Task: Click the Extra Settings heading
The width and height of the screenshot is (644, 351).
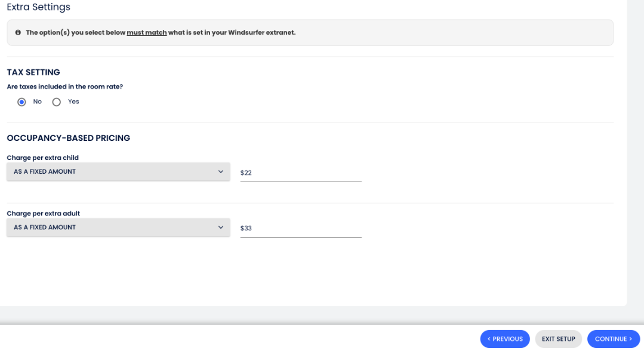Action: pyautogui.click(x=38, y=7)
